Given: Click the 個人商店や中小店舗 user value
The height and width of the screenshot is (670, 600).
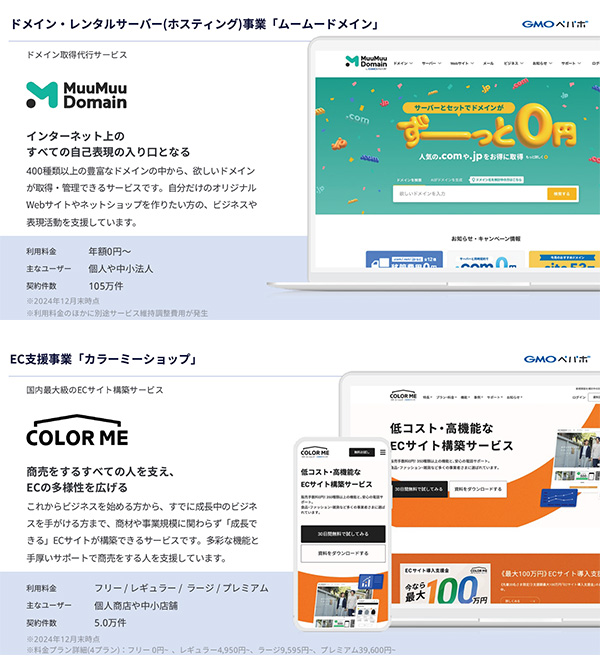Looking at the screenshot, I should 136,605.
